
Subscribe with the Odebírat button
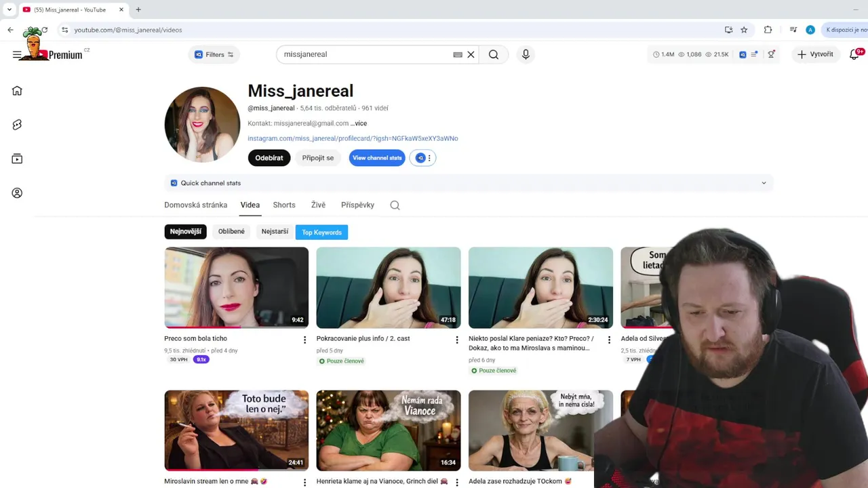point(269,158)
